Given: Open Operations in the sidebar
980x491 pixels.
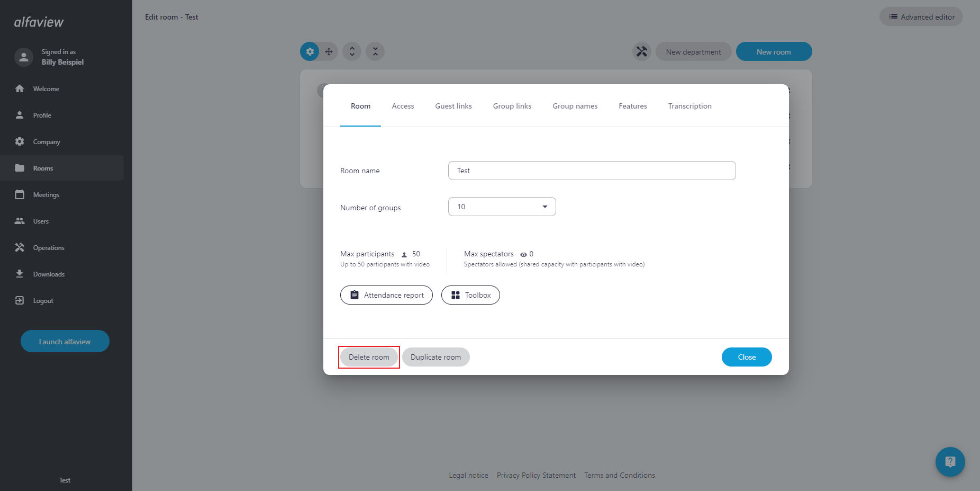Looking at the screenshot, I should tap(49, 248).
